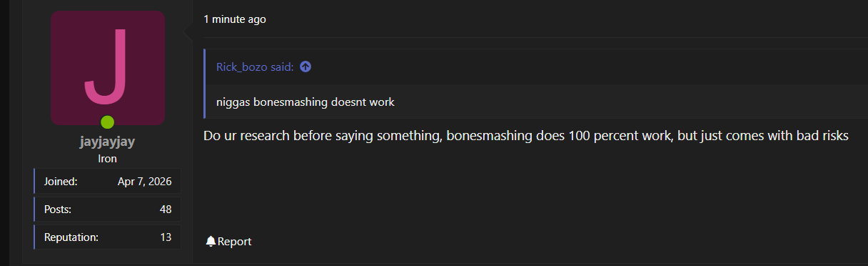The image size is (868, 266).
Task: Open jayjayjay's pink J avatar
Action: tap(108, 68)
